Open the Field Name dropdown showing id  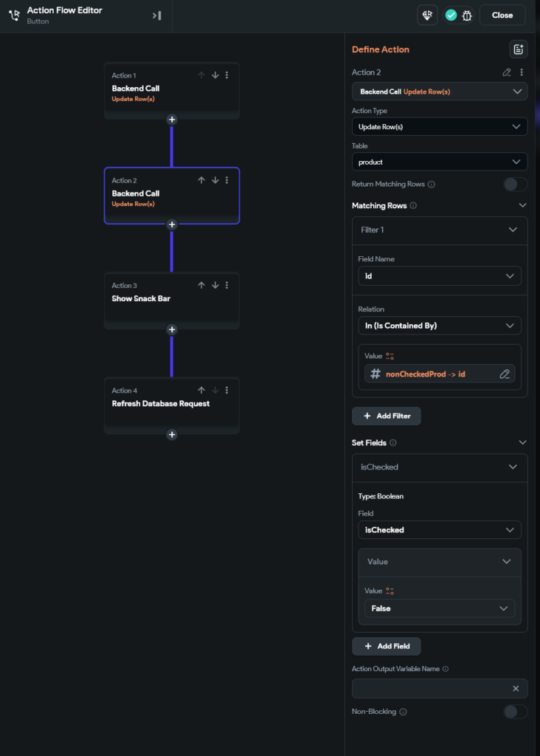tap(440, 276)
